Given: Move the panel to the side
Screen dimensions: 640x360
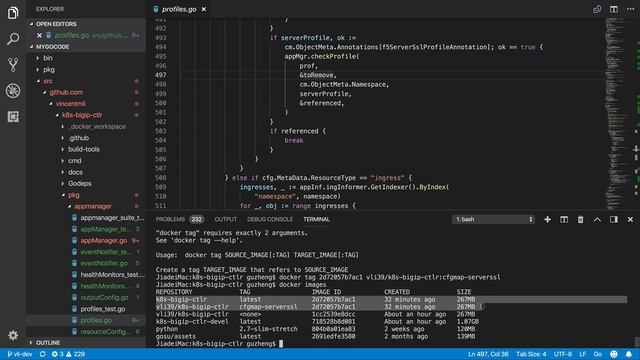Looking at the screenshot, I should pos(613,220).
